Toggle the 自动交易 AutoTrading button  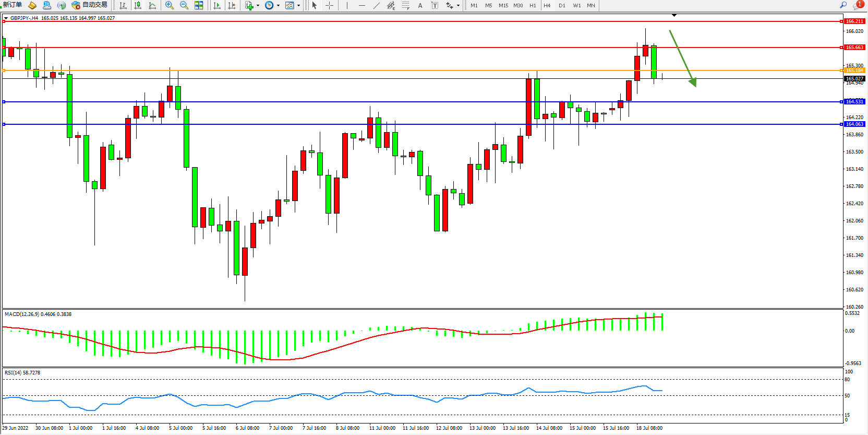click(x=89, y=5)
